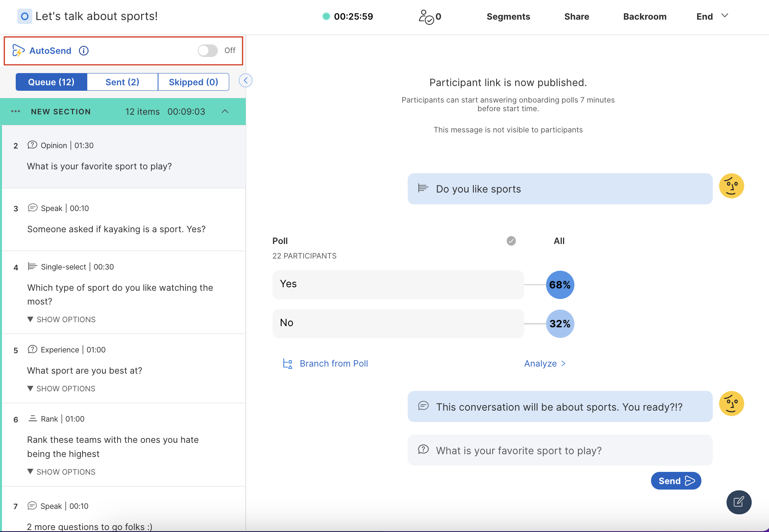Screen dimensions: 769x532
Task: Expand Show Options under question 4
Action: (62, 319)
